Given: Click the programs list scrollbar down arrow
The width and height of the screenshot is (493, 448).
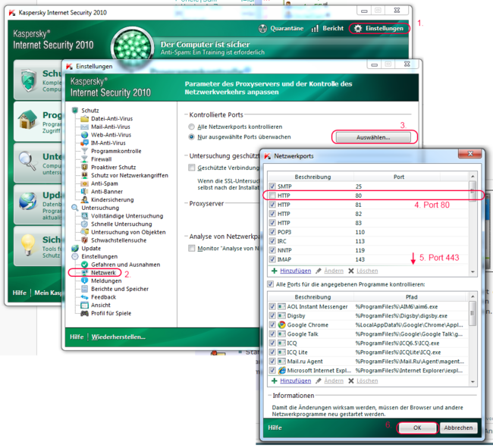Looking at the screenshot, I should [x=473, y=382].
